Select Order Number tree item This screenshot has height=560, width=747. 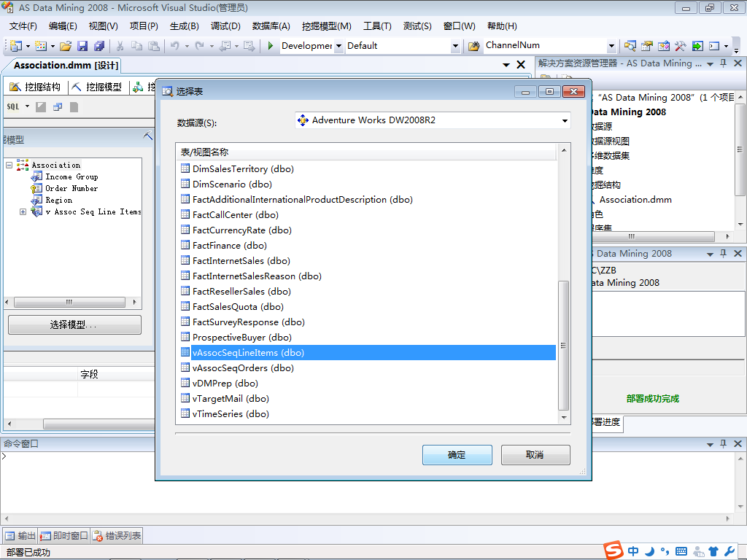71,189
